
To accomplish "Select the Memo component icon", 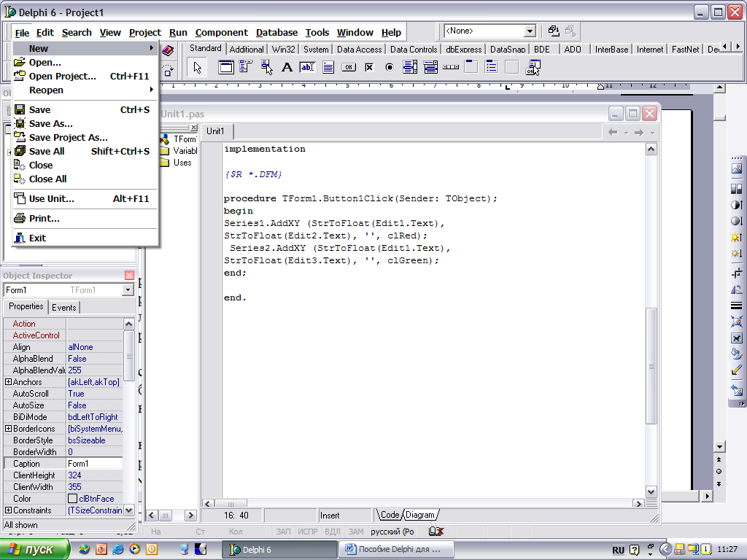I will (x=328, y=67).
